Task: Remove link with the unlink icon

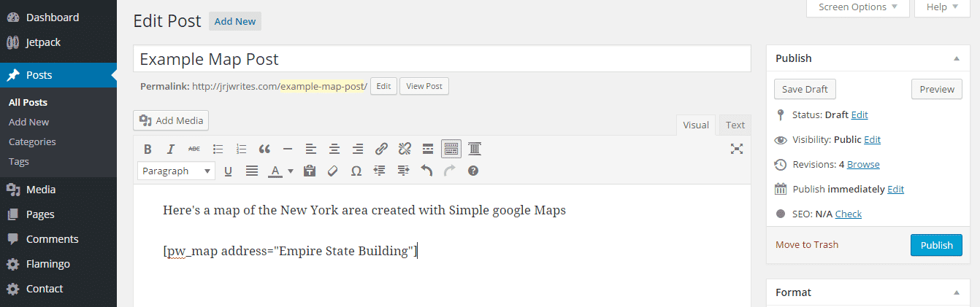Action: [x=405, y=149]
